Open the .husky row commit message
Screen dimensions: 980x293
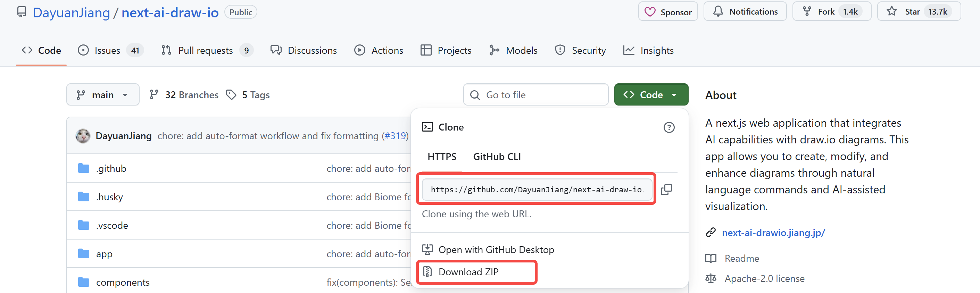(368, 197)
